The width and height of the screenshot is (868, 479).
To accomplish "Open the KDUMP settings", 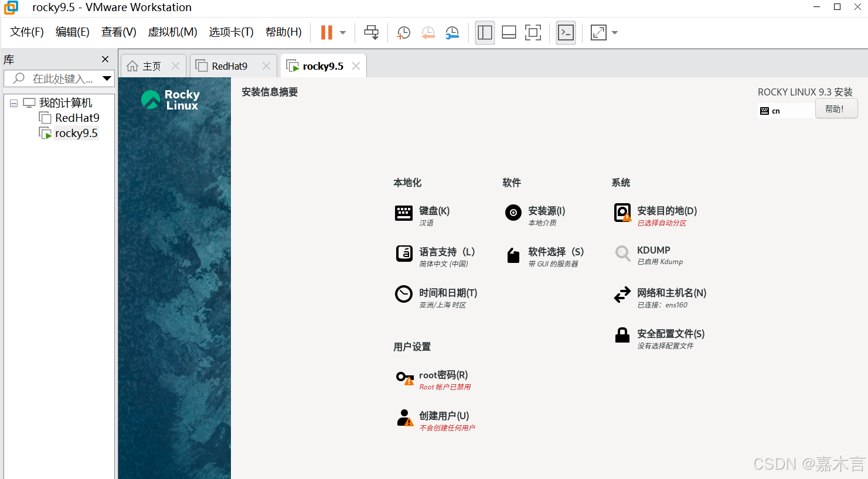I will click(x=648, y=255).
